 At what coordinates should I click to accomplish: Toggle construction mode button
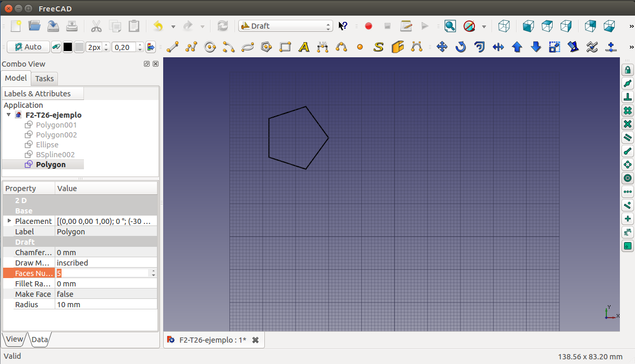[56, 47]
